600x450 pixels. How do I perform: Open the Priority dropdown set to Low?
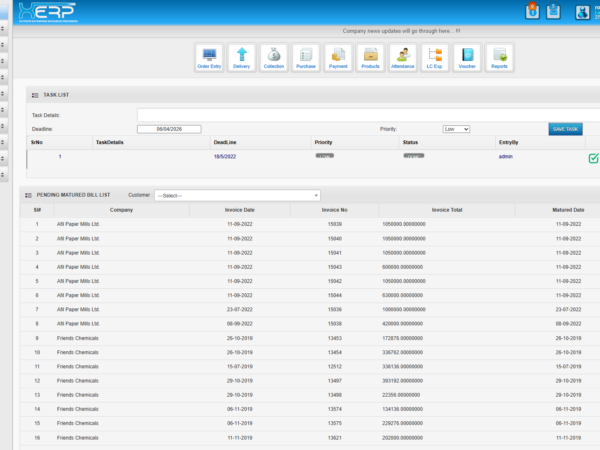tap(456, 129)
